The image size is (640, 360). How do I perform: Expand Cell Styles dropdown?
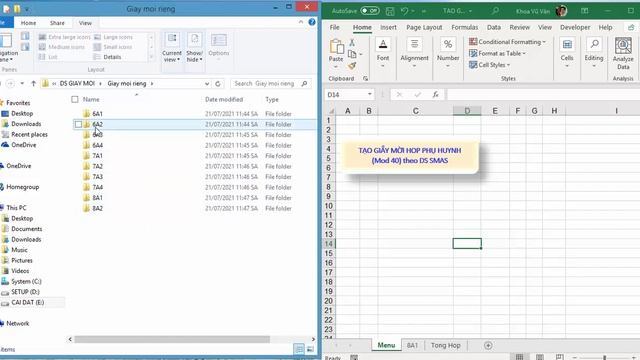[x=508, y=65]
